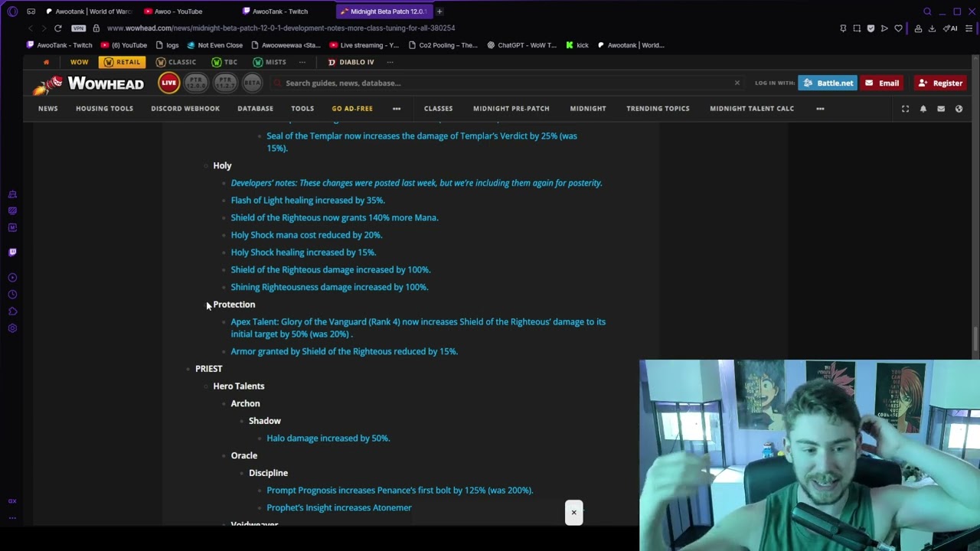This screenshot has width=980, height=551.
Task: Click the Opera GX menu logo
Action: tap(12, 11)
